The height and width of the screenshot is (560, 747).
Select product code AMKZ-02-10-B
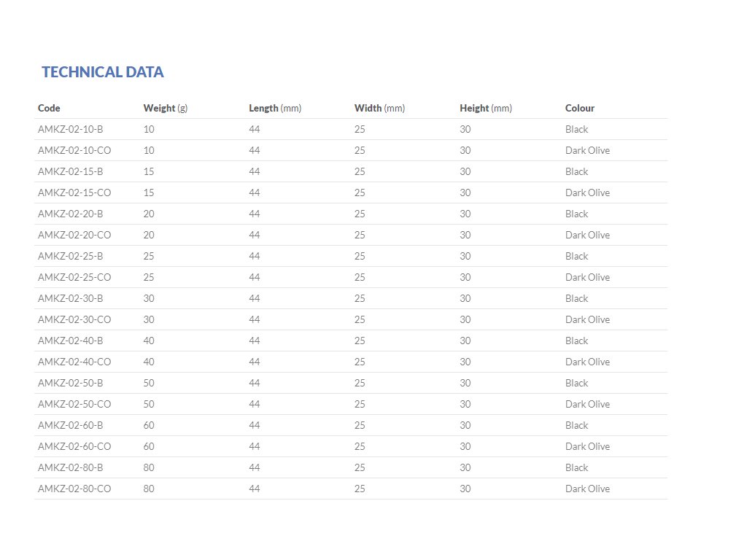click(70, 129)
